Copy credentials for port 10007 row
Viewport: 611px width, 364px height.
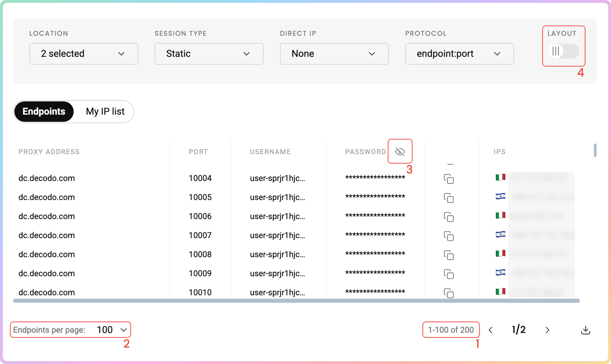click(x=449, y=236)
